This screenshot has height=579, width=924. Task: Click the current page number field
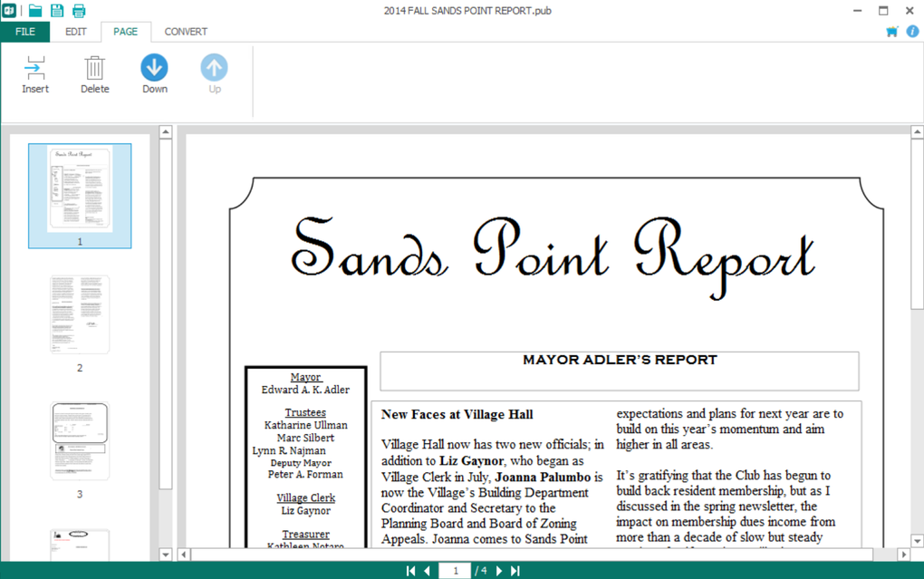pyautogui.click(x=455, y=571)
